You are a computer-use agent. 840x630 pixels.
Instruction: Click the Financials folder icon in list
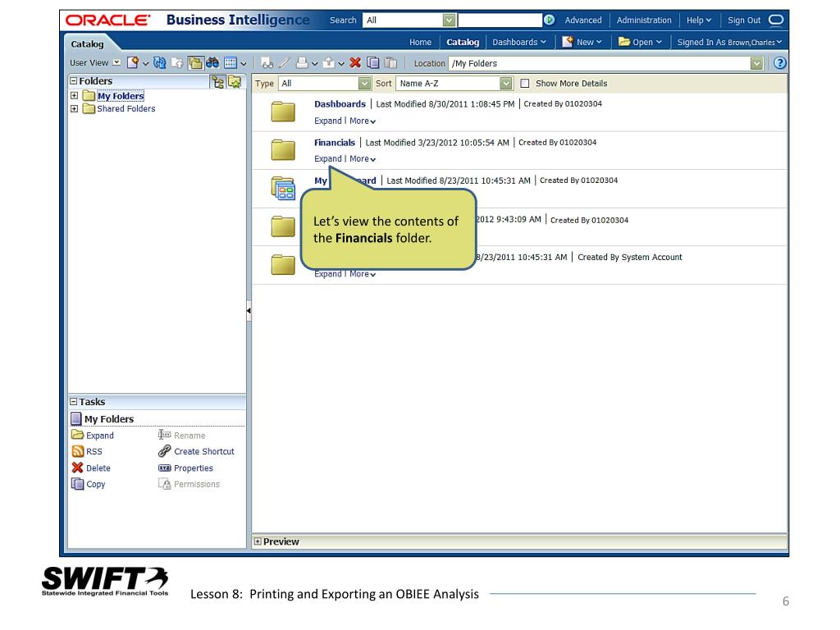click(x=283, y=150)
